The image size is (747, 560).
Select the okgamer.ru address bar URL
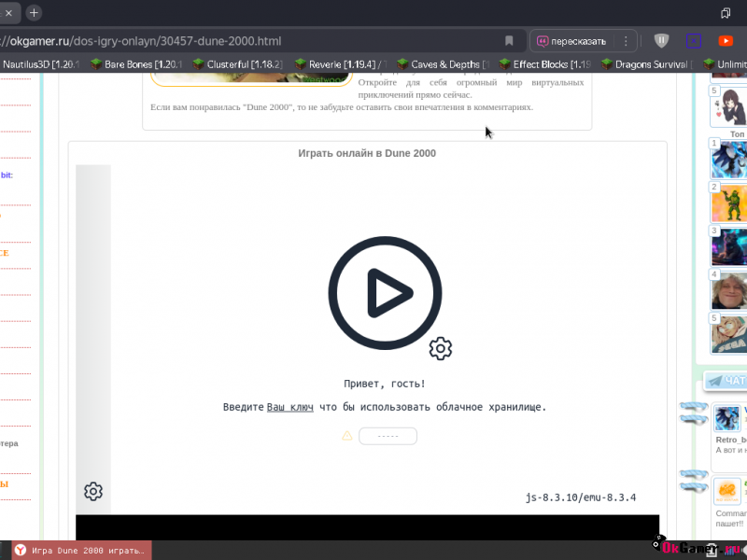point(141,41)
